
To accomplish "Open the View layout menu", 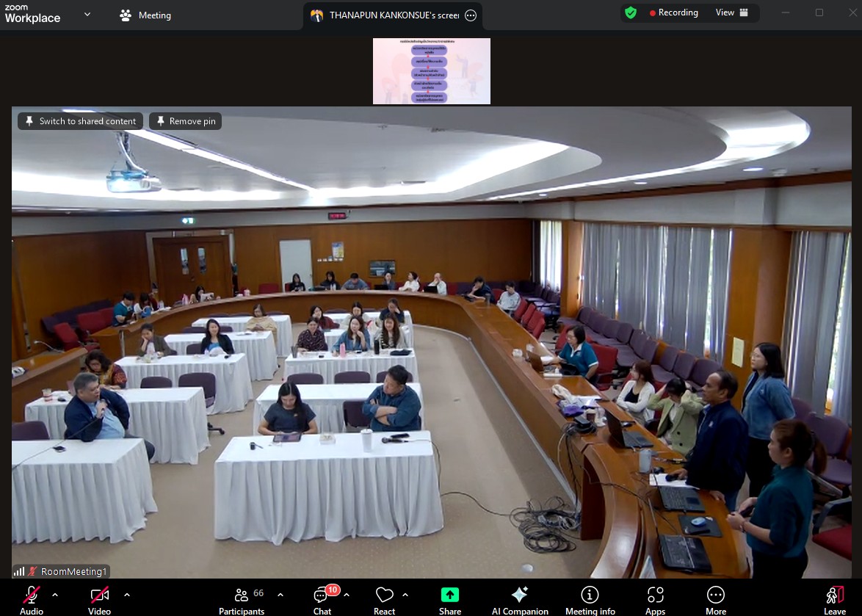I will tap(732, 12).
